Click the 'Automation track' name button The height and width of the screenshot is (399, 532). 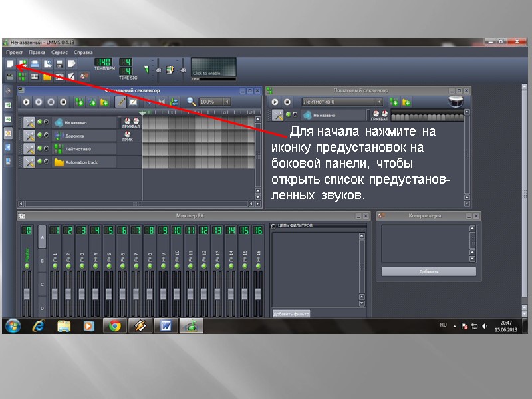[x=85, y=162]
